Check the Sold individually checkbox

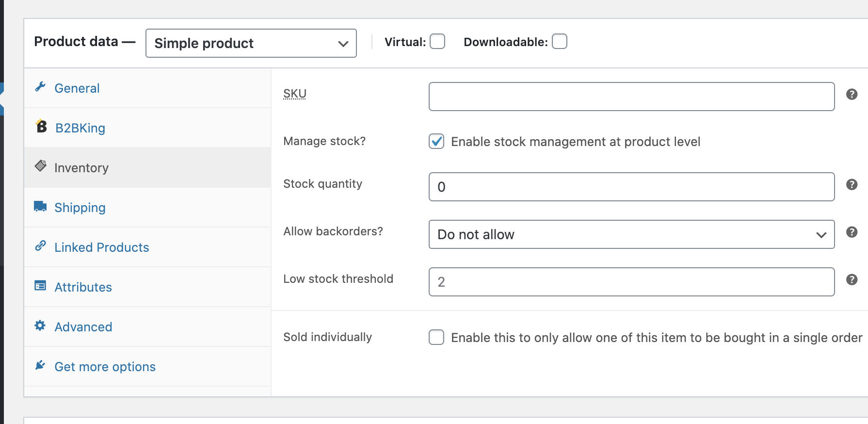[436, 337]
